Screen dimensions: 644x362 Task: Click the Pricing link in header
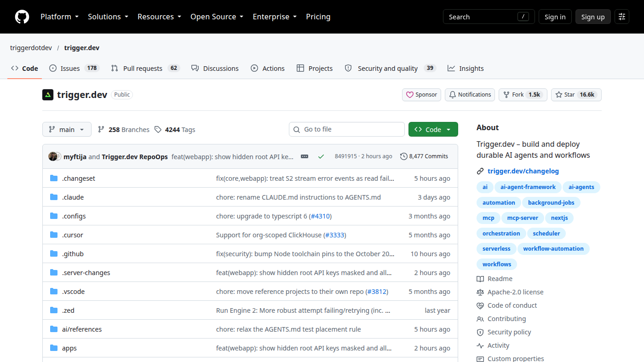(318, 17)
